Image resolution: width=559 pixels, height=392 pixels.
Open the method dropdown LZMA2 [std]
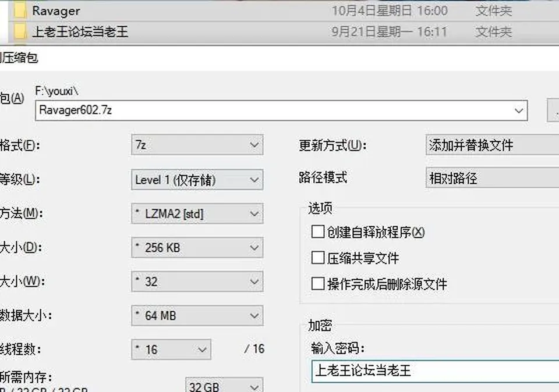click(197, 213)
